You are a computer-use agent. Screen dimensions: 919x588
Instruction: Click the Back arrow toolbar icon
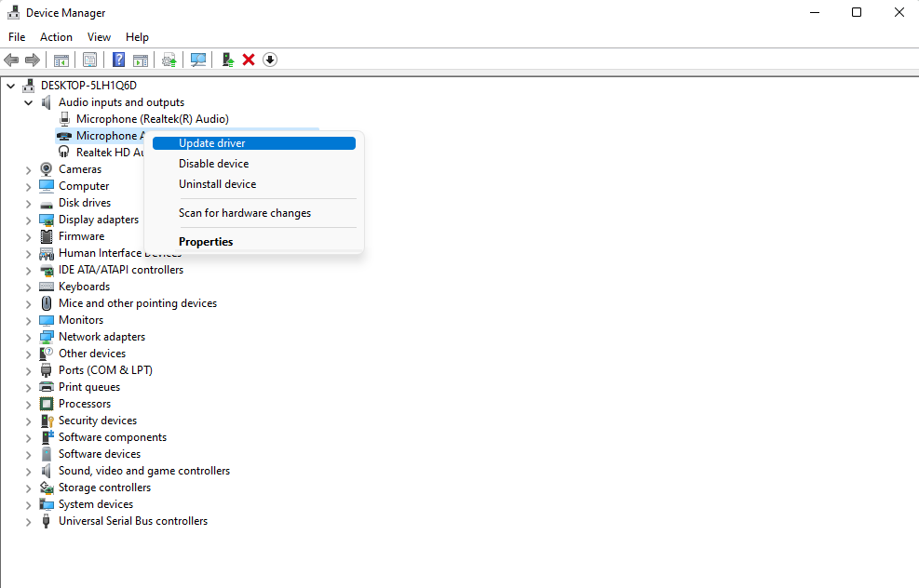(x=11, y=60)
